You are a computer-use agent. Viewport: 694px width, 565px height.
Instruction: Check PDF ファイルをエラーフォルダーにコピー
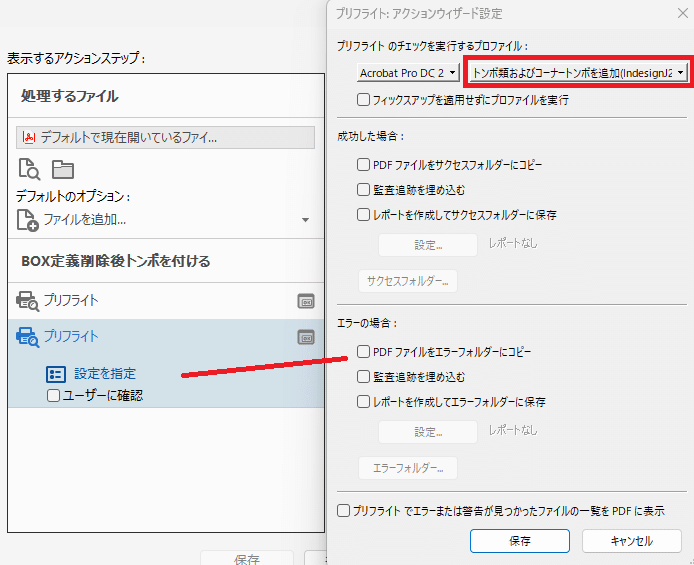[363, 352]
